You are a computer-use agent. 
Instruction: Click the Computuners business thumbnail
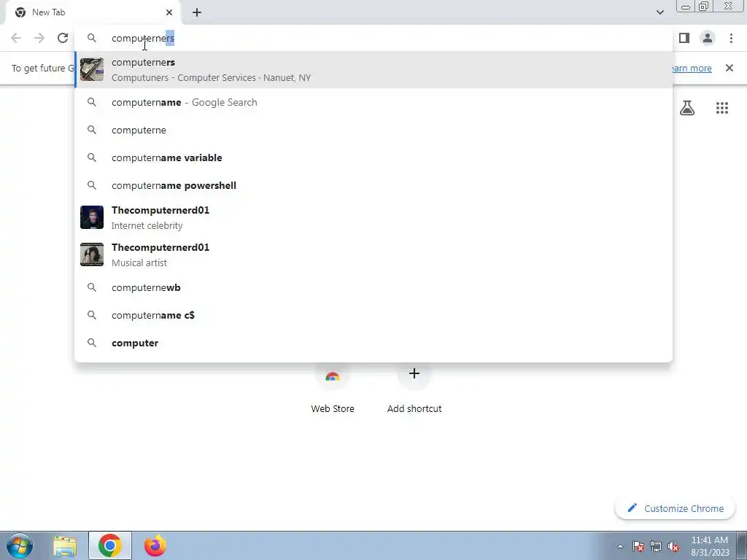(x=92, y=69)
